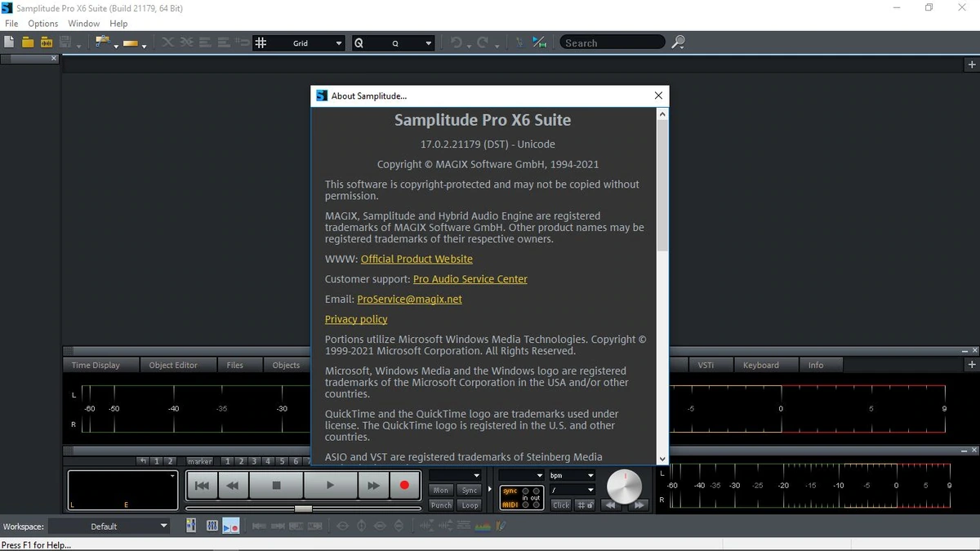Click the sync MIDI in/out indicator panel

coord(522,498)
